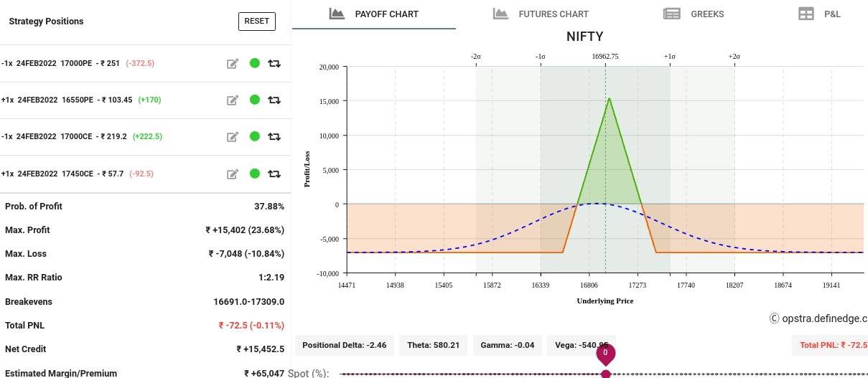This screenshot has height=378, width=868.
Task: Click edit icon for 16550PE position
Action: [x=233, y=100]
